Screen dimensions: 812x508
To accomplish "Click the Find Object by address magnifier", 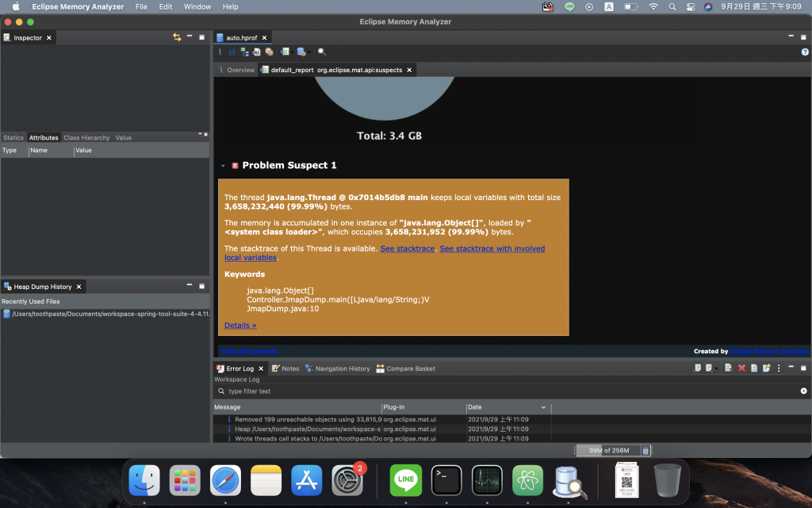I will pyautogui.click(x=322, y=52).
